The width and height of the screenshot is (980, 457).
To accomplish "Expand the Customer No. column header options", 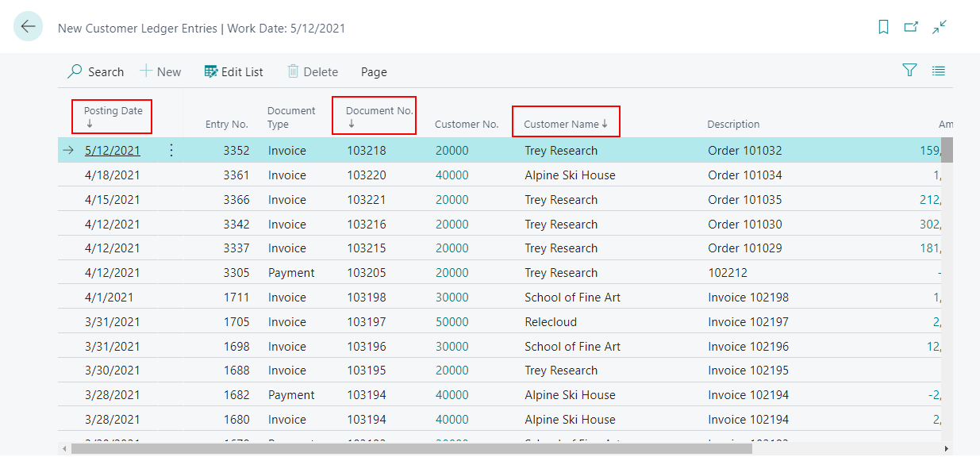I will pyautogui.click(x=467, y=123).
